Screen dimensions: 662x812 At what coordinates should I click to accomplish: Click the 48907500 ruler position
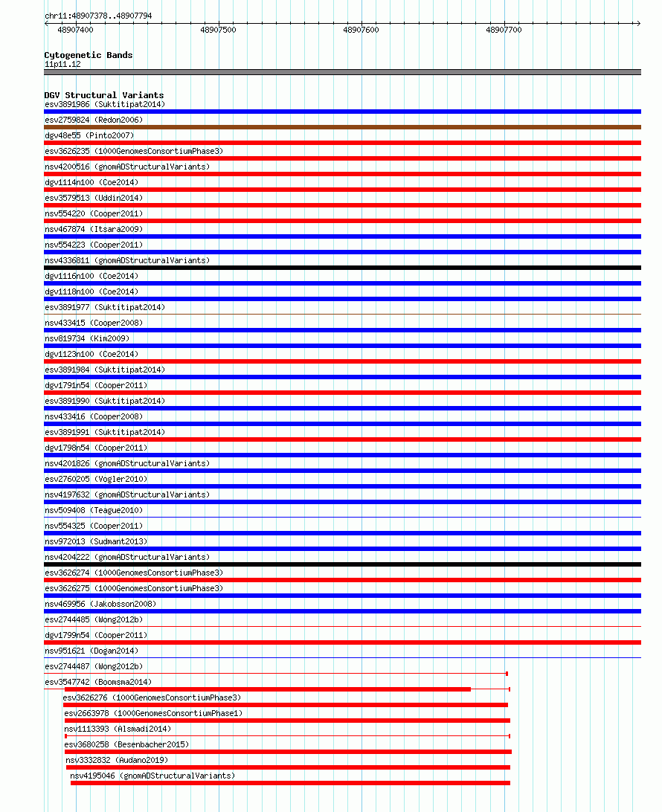(x=218, y=30)
